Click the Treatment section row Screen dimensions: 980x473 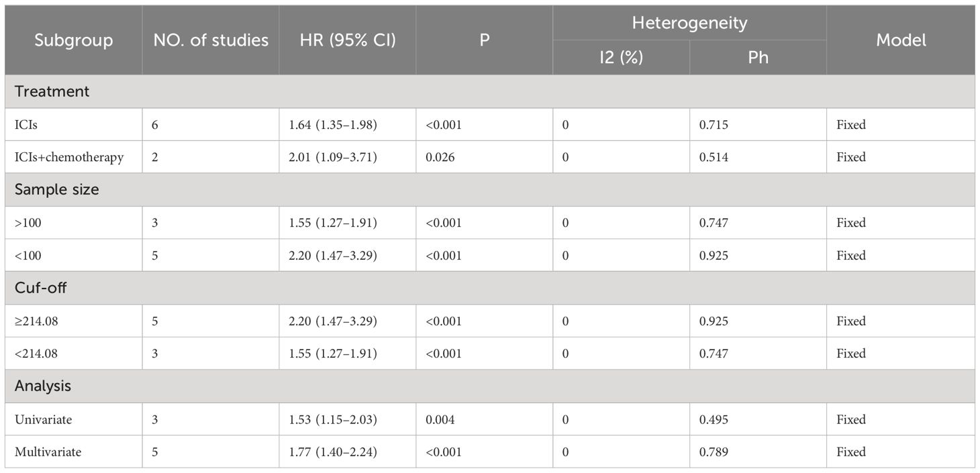coord(490,91)
